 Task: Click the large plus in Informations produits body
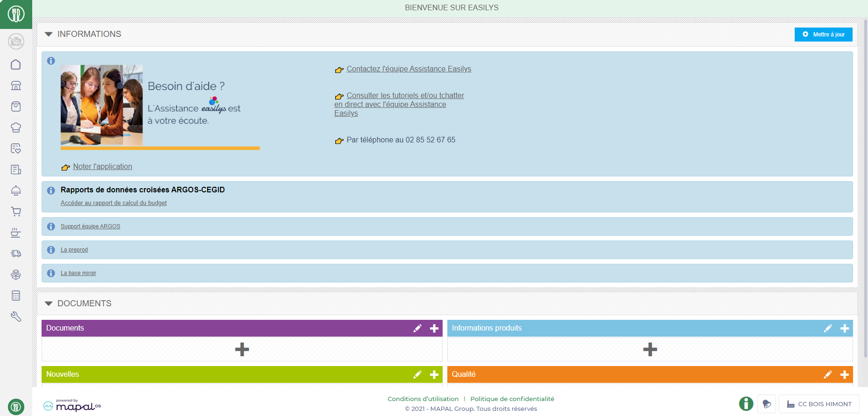tap(650, 349)
